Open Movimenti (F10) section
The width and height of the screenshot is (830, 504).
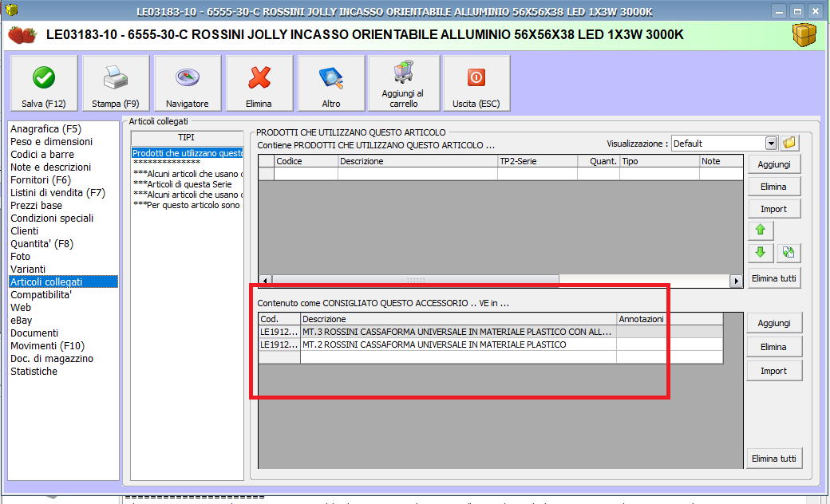tap(48, 345)
